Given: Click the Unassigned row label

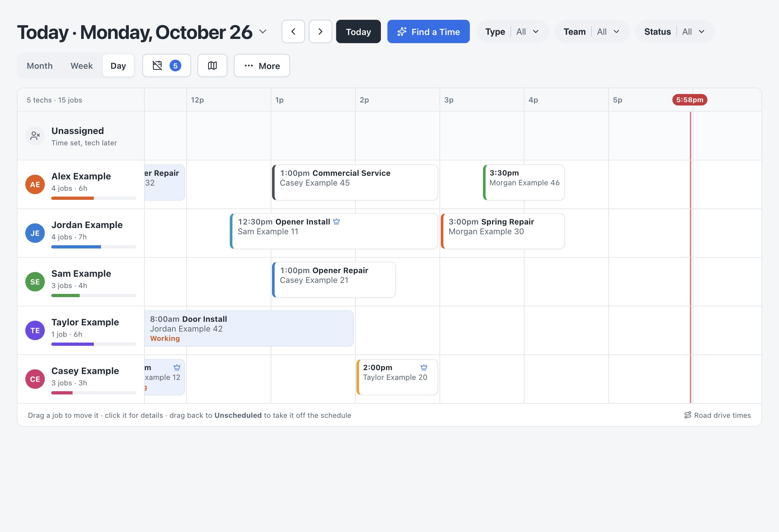Looking at the screenshot, I should (78, 131).
